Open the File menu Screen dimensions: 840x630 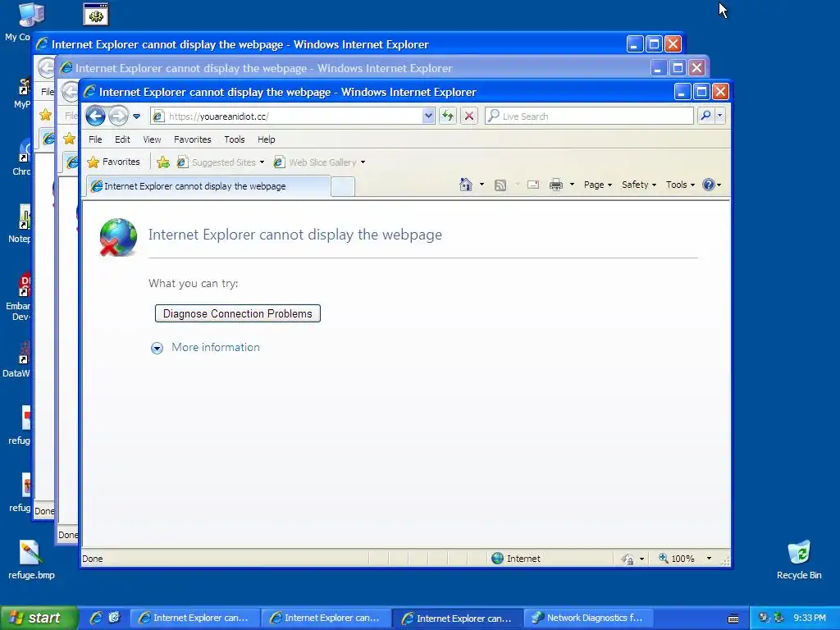[x=95, y=139]
